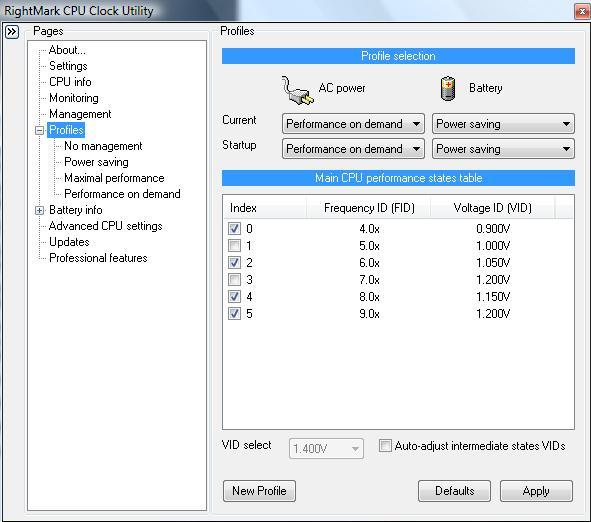Click the Battery icon
591x522 pixels.
coord(448,89)
